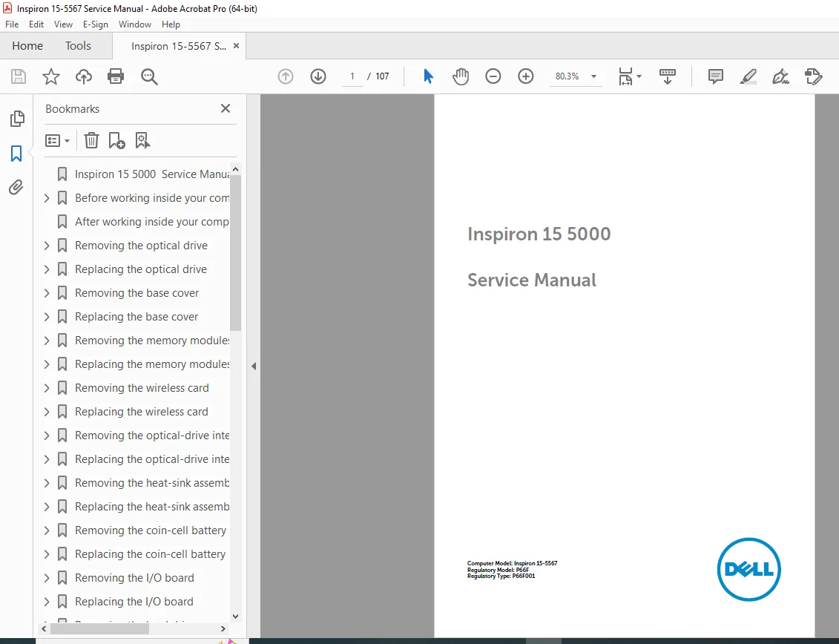The image size is (839, 644).
Task: Open the E-Sign menu
Action: click(x=95, y=24)
